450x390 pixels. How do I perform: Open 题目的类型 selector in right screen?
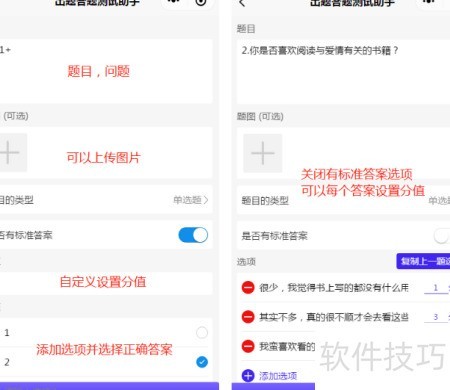(343, 201)
